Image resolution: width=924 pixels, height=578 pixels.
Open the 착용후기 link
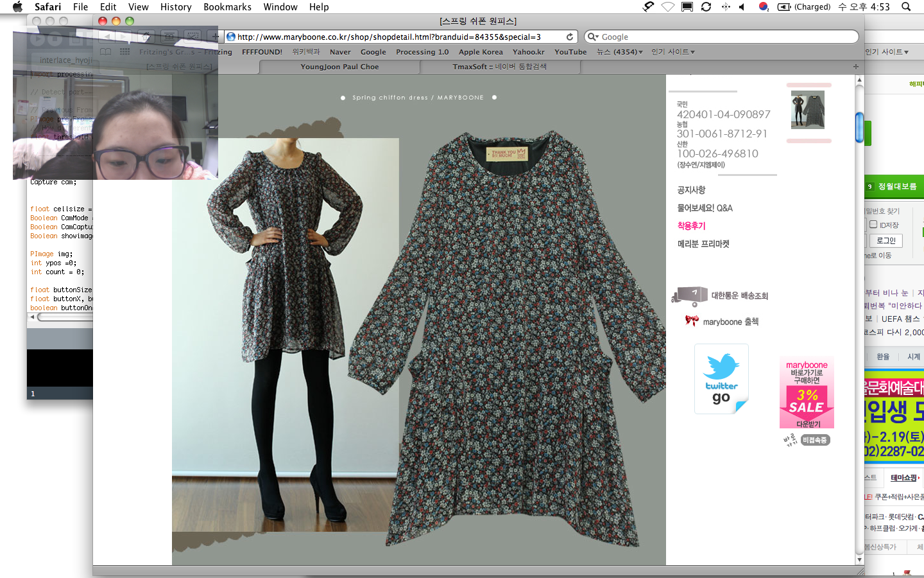coord(691,226)
